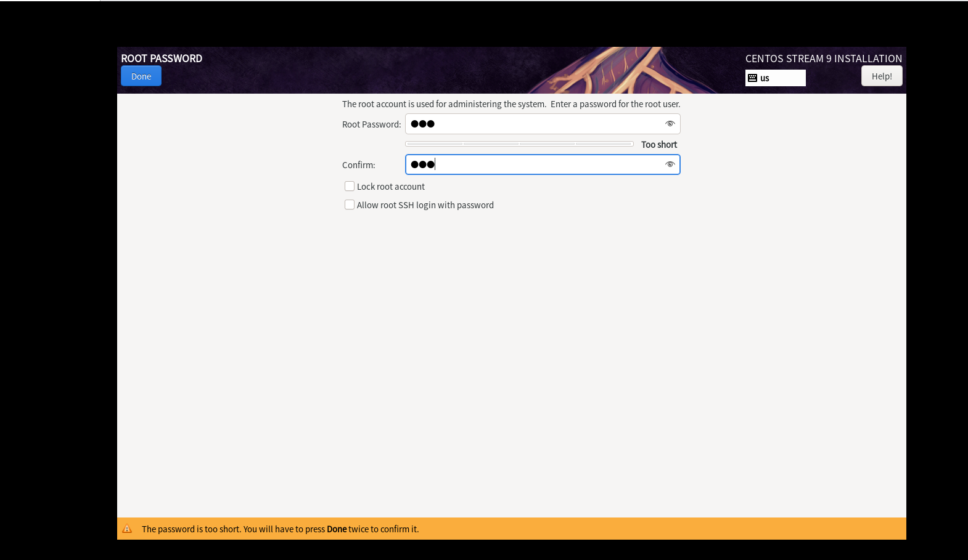Focus the Root Password field
Screen dimensions: 968x560
[x=543, y=124]
